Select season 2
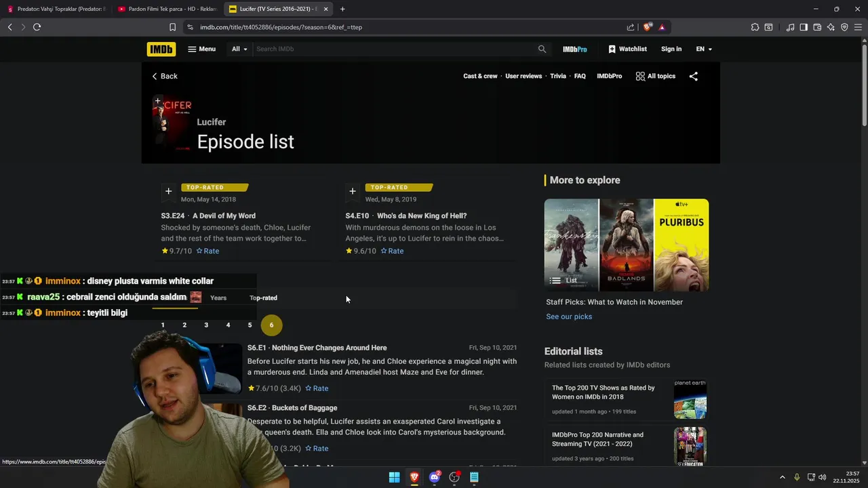 pyautogui.click(x=184, y=325)
